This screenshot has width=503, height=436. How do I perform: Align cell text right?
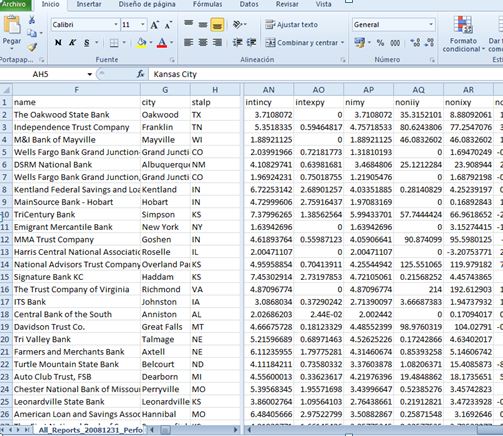(x=217, y=43)
